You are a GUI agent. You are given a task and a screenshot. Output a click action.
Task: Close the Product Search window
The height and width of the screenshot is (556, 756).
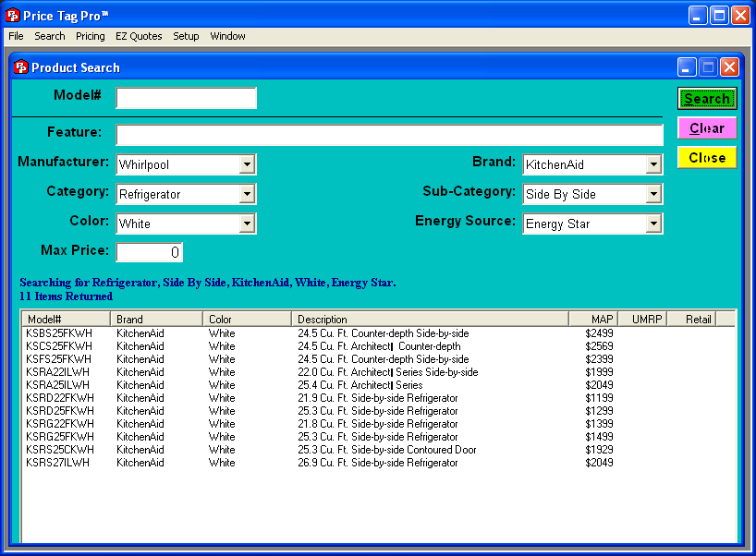[729, 67]
